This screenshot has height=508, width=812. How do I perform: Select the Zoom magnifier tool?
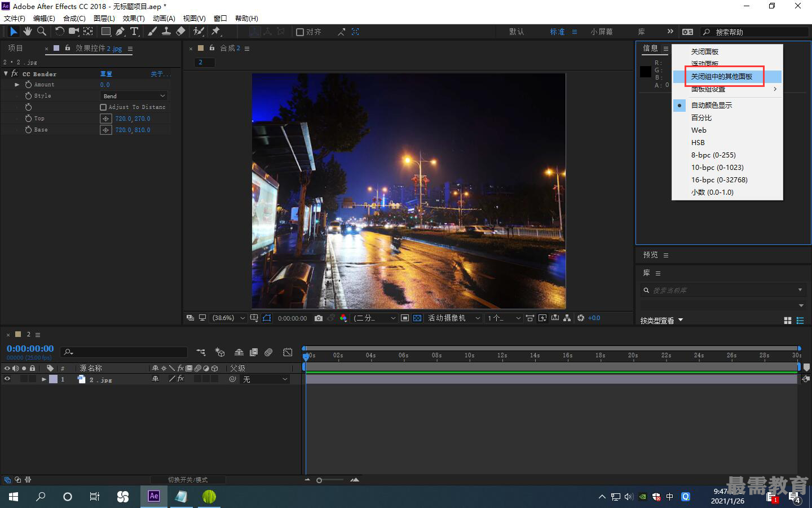(41, 32)
